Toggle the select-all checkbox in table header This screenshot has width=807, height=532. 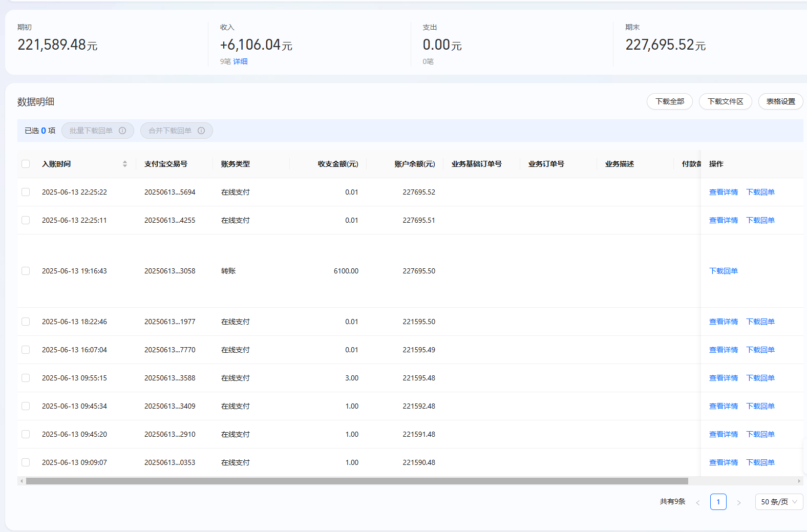(x=26, y=164)
